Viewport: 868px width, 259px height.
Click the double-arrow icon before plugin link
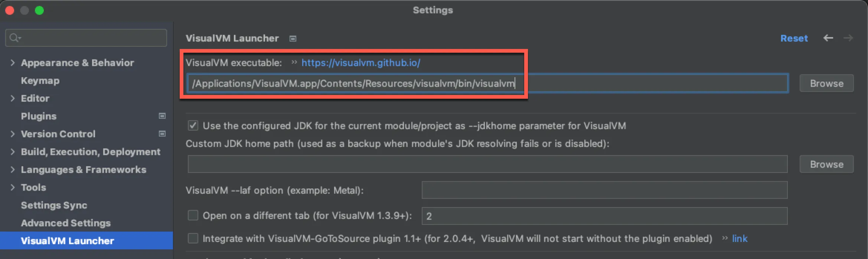[x=725, y=238]
